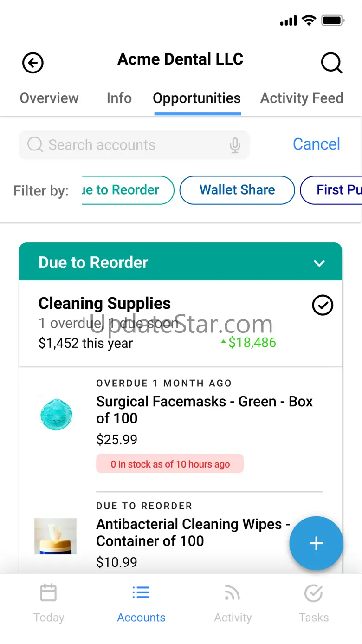Open the Today calendar icon
This screenshot has width=362, height=644.
coord(48,593)
